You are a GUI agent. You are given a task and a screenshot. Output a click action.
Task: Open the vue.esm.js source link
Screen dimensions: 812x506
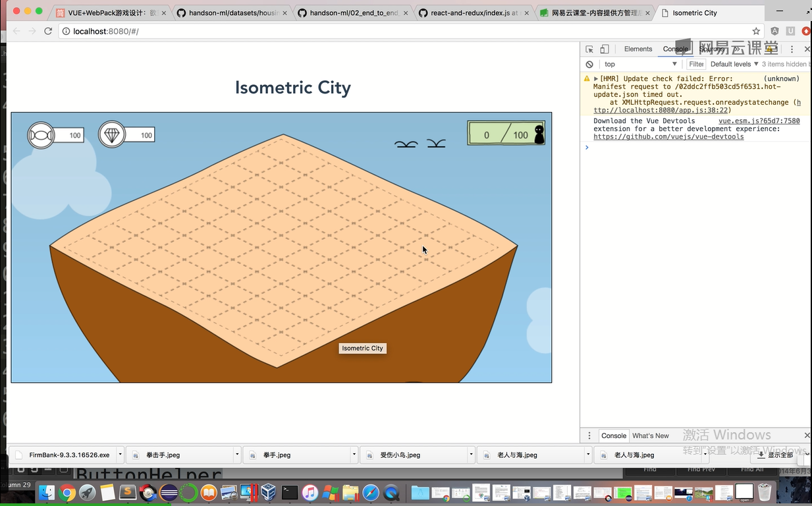[759, 121]
